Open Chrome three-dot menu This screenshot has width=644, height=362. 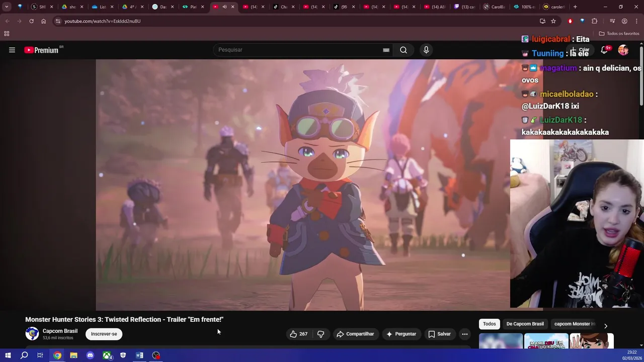tap(636, 21)
